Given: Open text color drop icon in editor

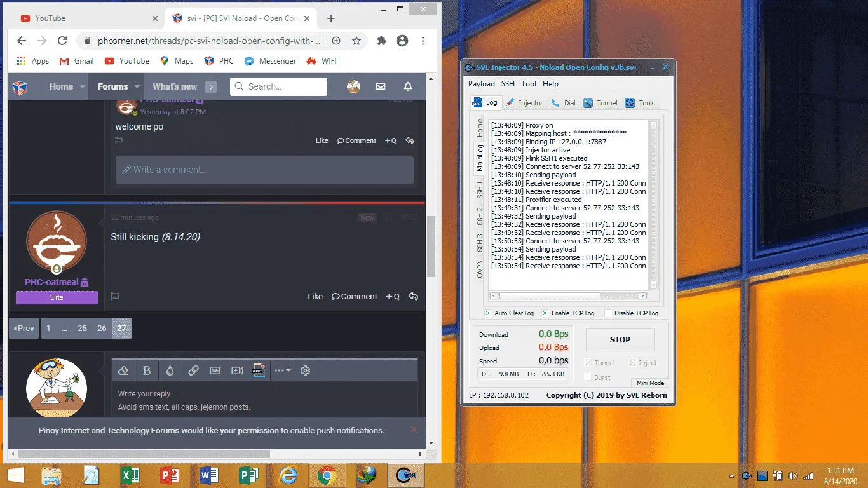Looking at the screenshot, I should click(170, 370).
